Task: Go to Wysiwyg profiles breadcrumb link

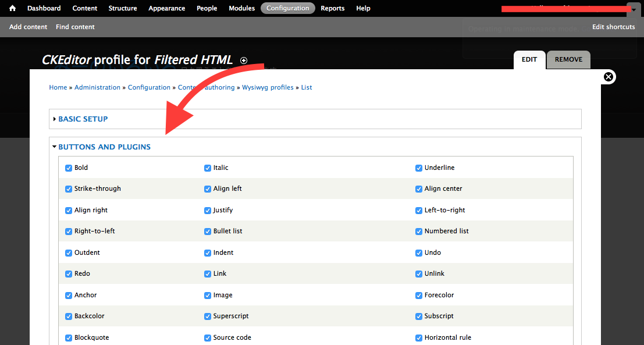Action: pos(268,87)
